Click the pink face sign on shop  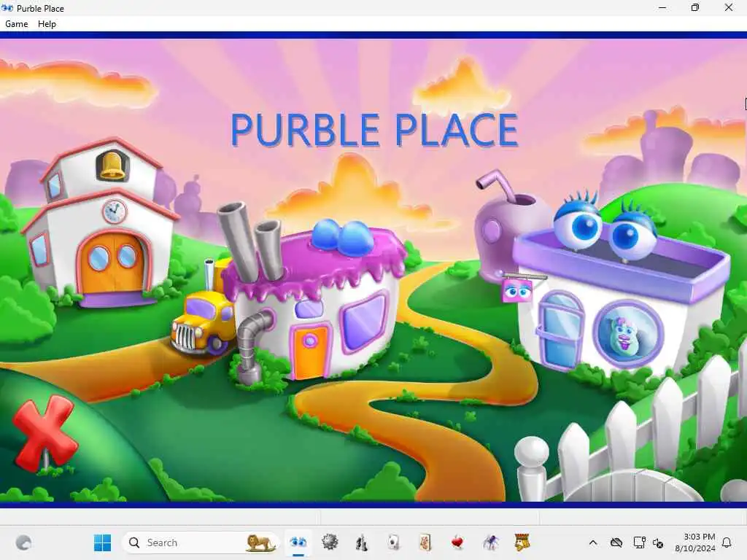point(517,290)
